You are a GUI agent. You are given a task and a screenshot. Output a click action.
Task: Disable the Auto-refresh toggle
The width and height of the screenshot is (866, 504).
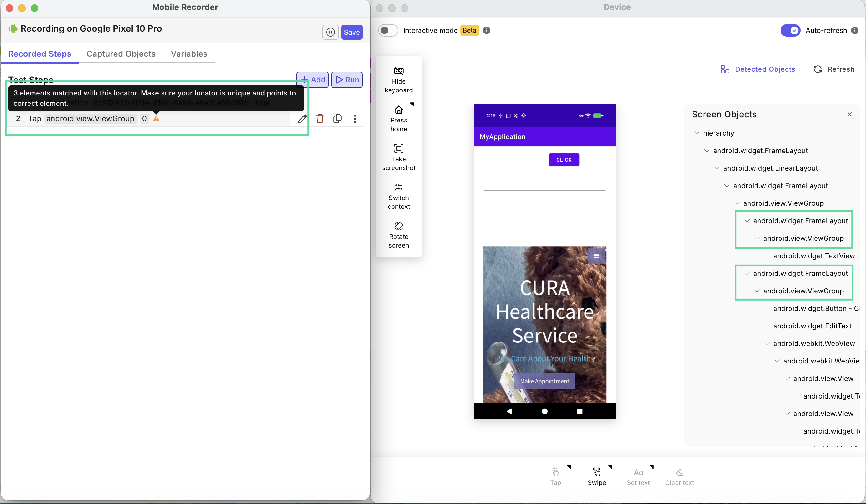790,31
